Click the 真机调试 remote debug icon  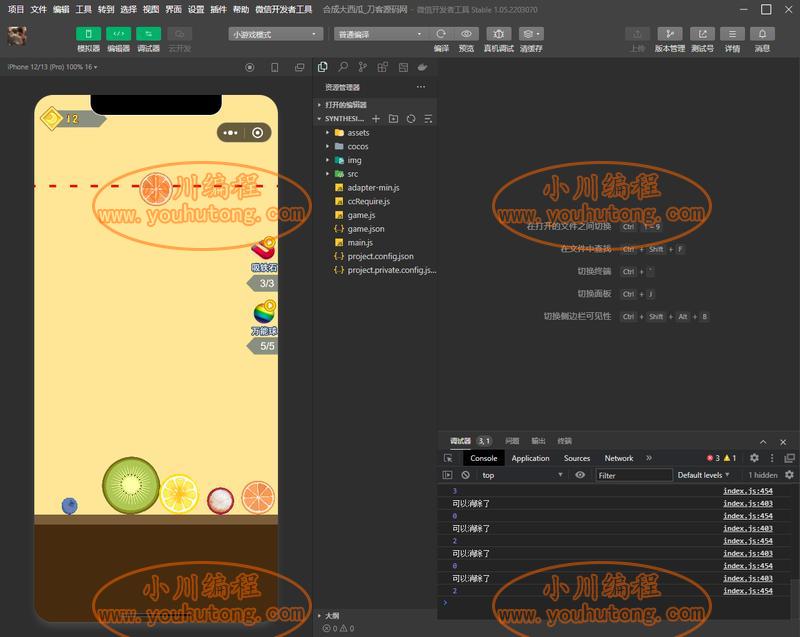[x=498, y=34]
